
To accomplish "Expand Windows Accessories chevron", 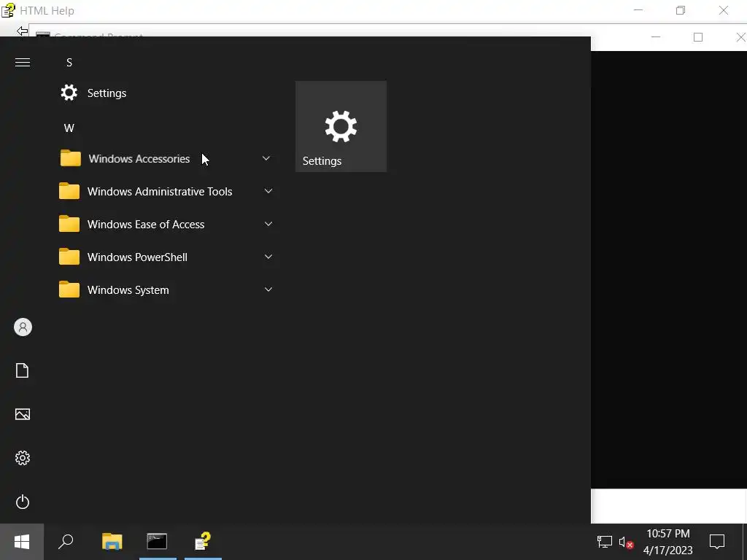I will (x=266, y=158).
